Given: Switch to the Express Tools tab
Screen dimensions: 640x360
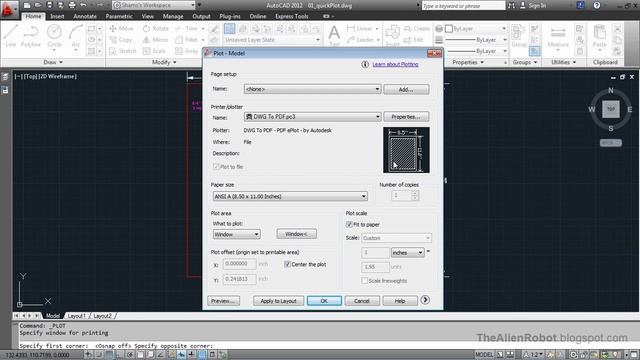Looking at the screenshot, I should [292, 16].
